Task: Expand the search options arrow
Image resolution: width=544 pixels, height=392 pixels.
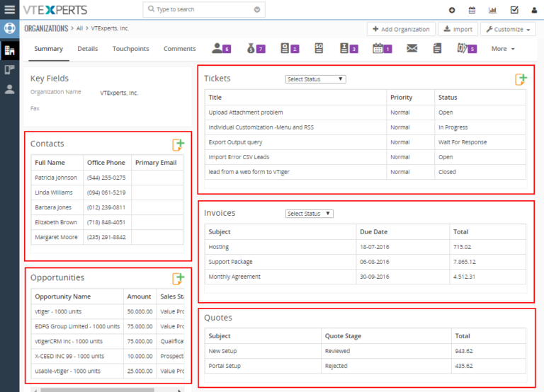Action: click(257, 9)
